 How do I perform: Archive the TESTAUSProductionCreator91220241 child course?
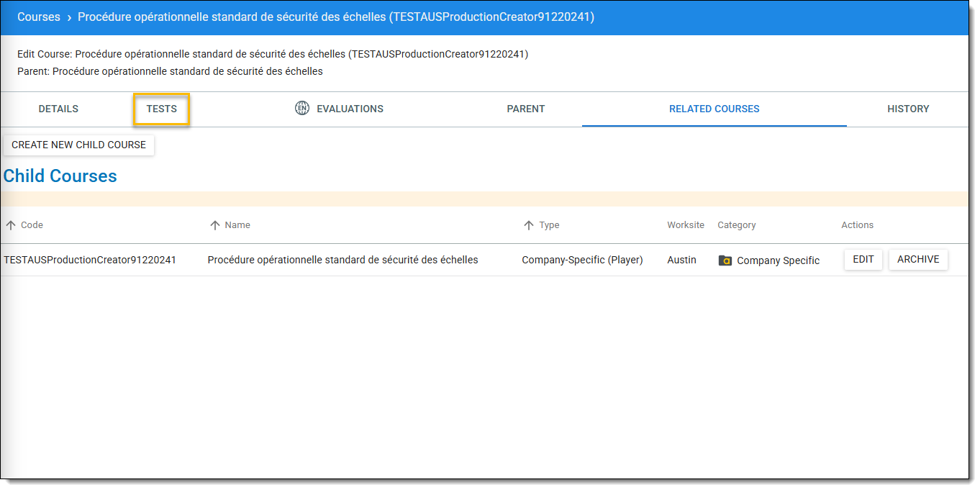click(x=917, y=260)
